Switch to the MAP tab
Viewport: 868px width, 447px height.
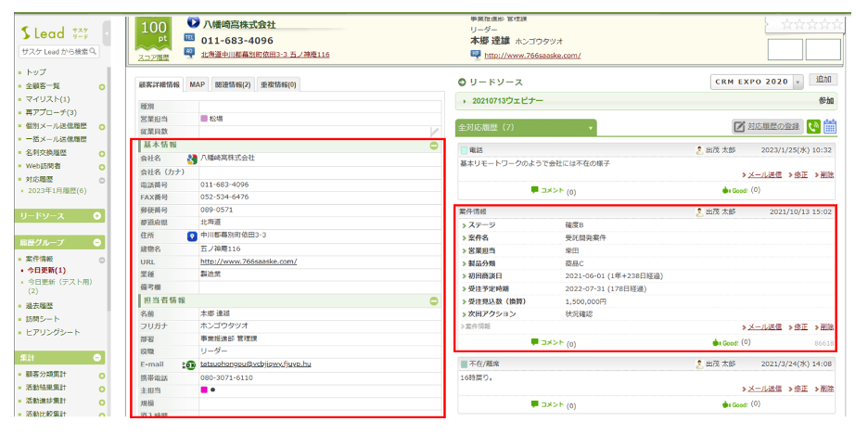point(197,84)
